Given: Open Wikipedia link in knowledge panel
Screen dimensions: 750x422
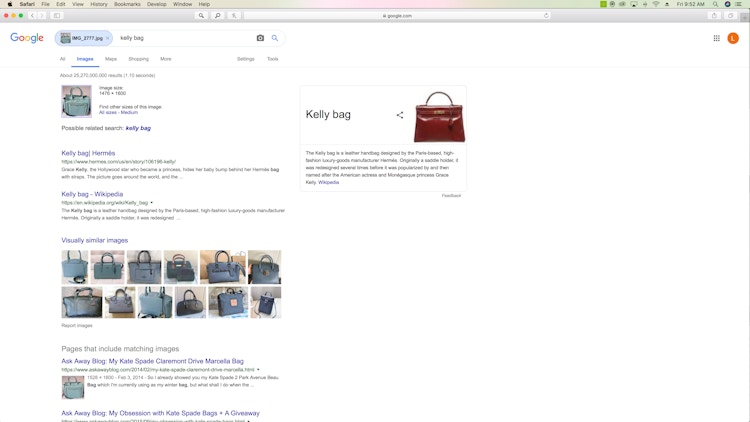Looking at the screenshot, I should coord(329,182).
